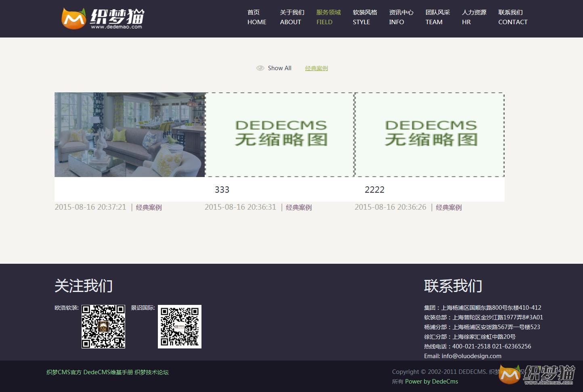This screenshot has height=392, width=583.
Task: Select the 服务领域 FIELD menu item
Action: click(328, 17)
